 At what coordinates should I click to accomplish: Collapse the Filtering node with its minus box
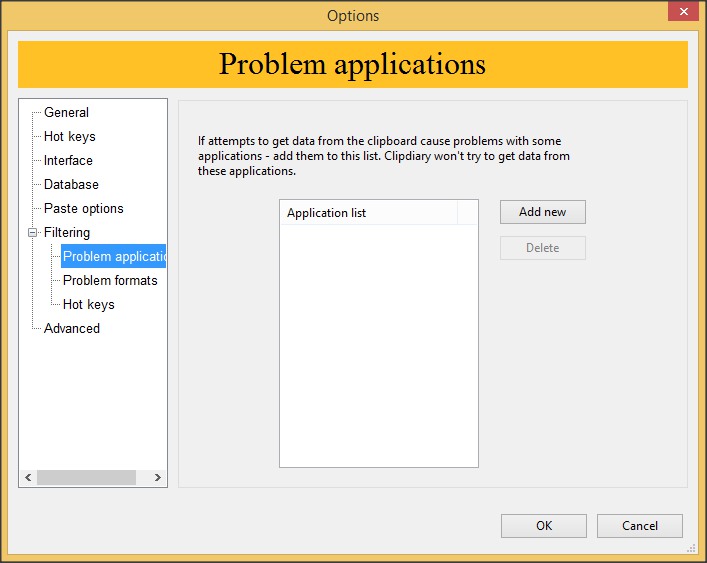pos(32,233)
